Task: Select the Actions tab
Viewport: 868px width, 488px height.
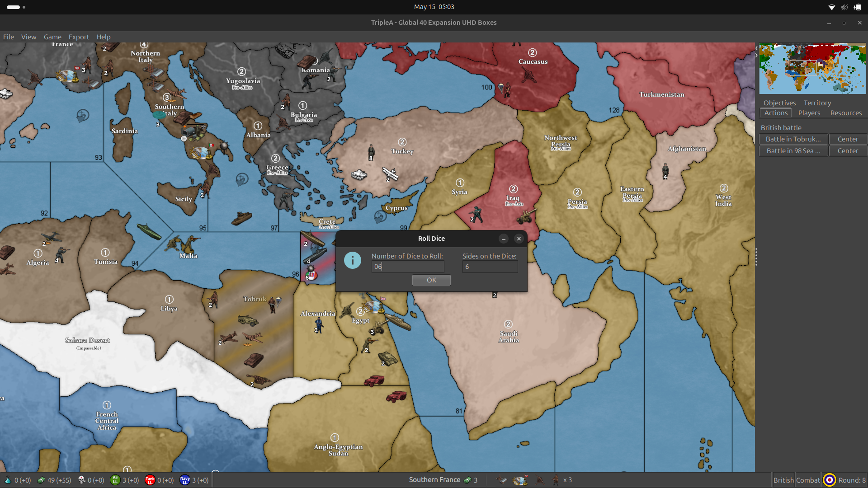Action: coord(776,113)
